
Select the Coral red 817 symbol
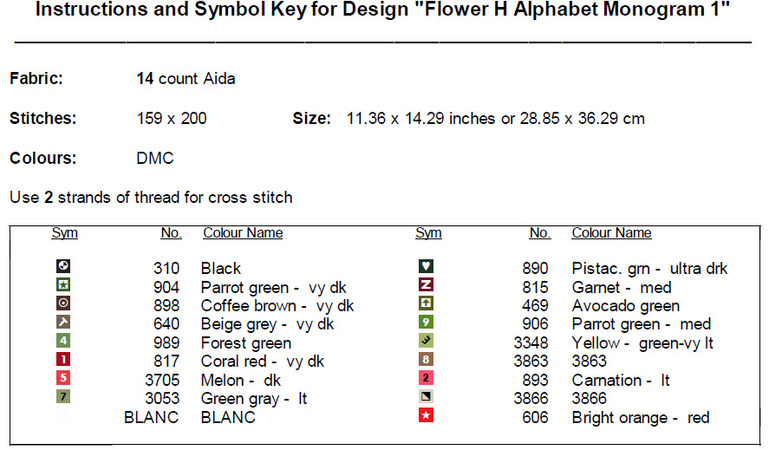[64, 360]
